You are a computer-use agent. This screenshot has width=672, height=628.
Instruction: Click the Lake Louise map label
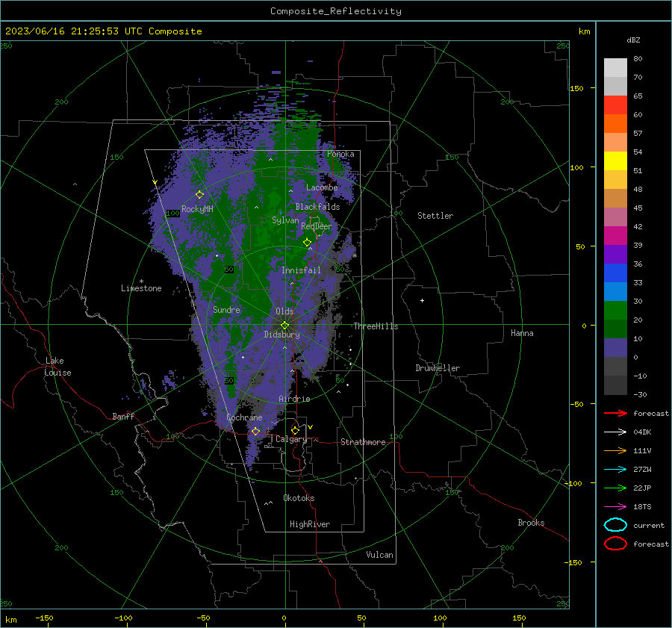tap(57, 367)
